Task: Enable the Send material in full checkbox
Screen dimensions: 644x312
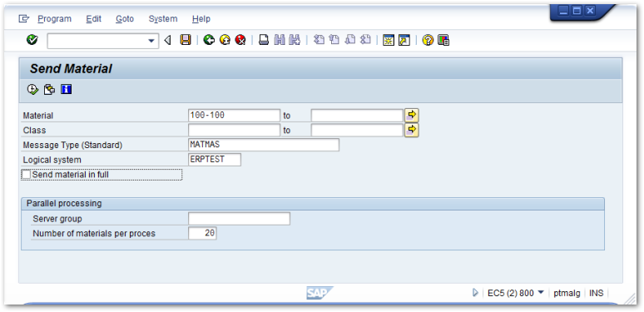Action: pos(27,175)
